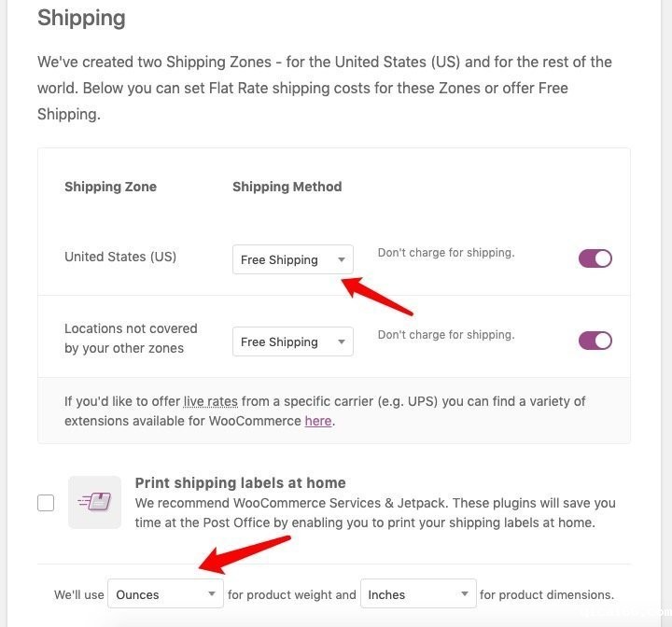Turn off toggle for locations not covered
This screenshot has width=672, height=627.
tap(595, 341)
